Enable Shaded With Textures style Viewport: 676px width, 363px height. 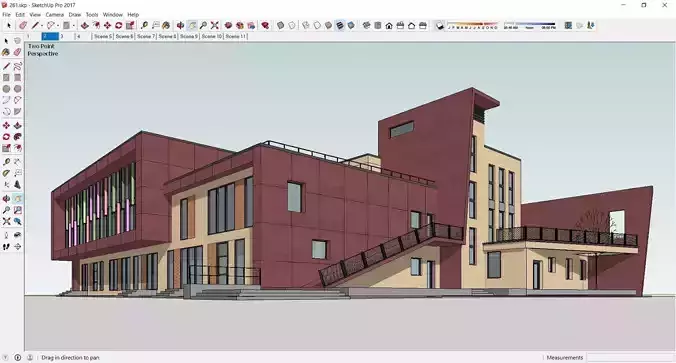(x=340, y=25)
